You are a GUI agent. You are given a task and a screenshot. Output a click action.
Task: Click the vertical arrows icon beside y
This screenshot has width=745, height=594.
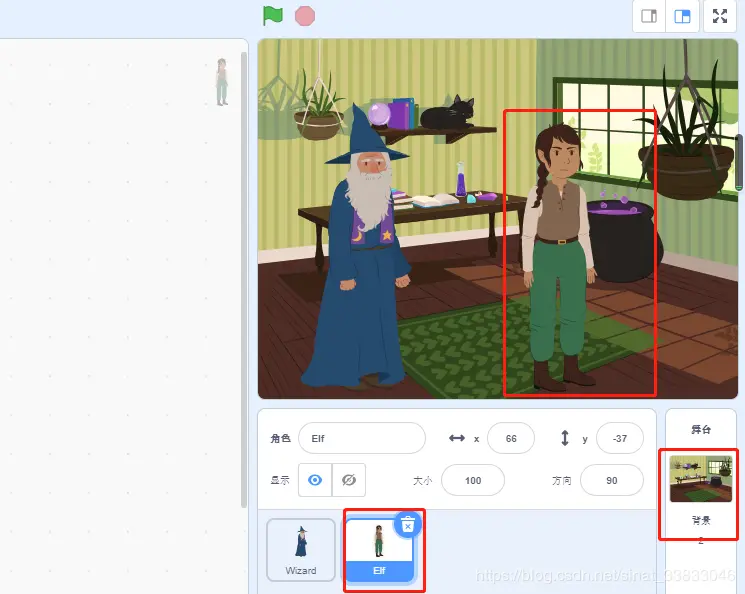pos(564,438)
